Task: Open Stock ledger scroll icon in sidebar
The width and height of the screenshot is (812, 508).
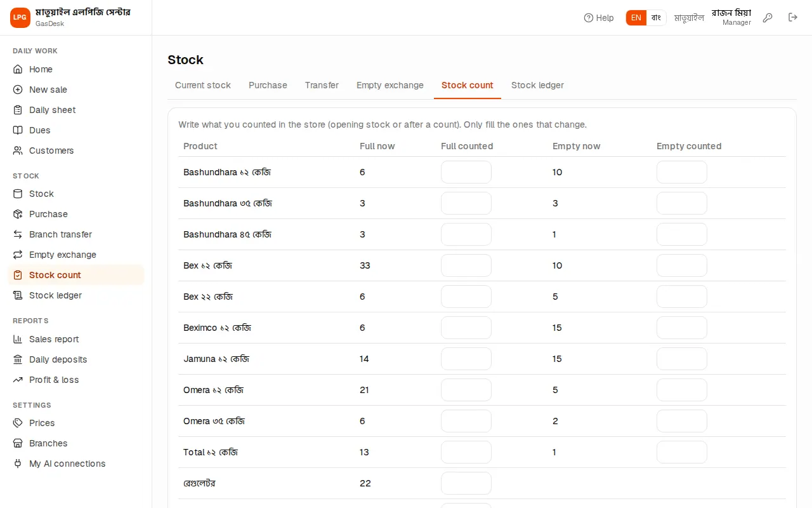Action: coord(18,295)
